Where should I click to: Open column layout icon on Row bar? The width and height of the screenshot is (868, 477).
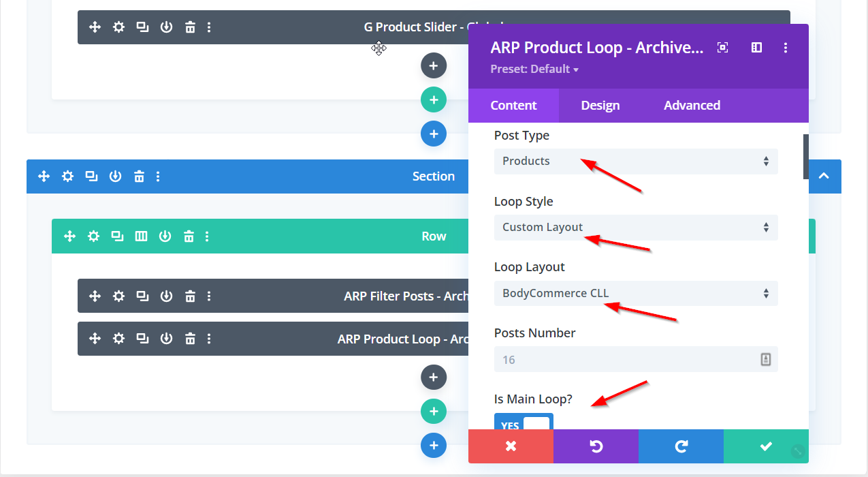pyautogui.click(x=141, y=236)
